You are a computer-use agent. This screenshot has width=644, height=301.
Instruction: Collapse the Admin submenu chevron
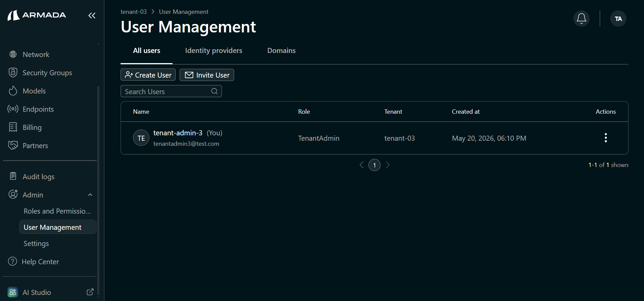(90, 195)
